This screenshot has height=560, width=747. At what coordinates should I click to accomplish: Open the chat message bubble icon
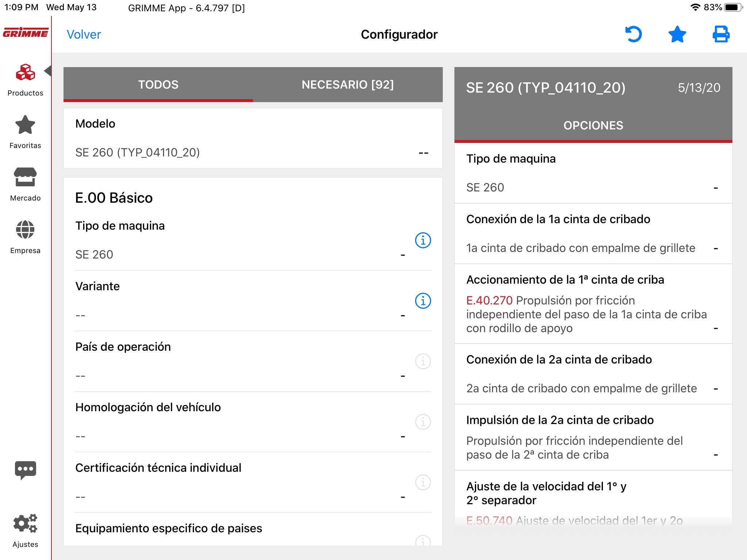coord(25,470)
